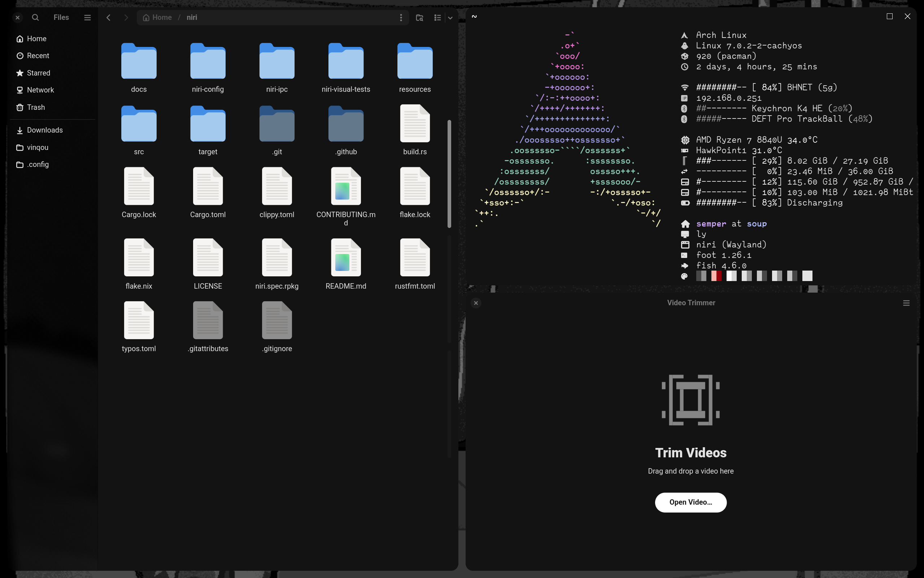Screen dimensions: 924x578
Task: Open Downloads bookmark in sidebar
Action: (x=53, y=130)
